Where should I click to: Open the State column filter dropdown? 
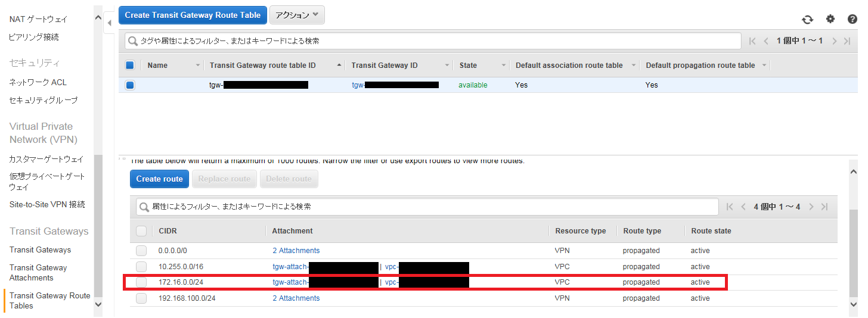tap(504, 66)
